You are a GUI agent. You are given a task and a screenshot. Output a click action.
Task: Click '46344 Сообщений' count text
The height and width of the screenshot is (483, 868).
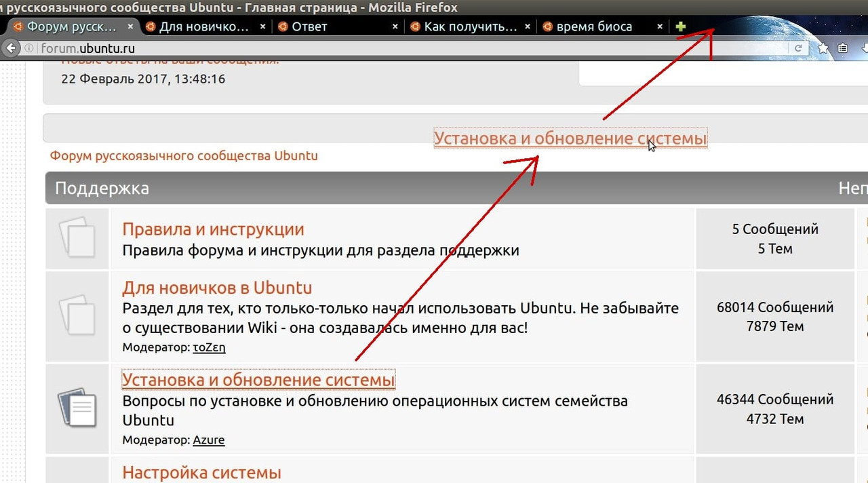[x=775, y=400]
